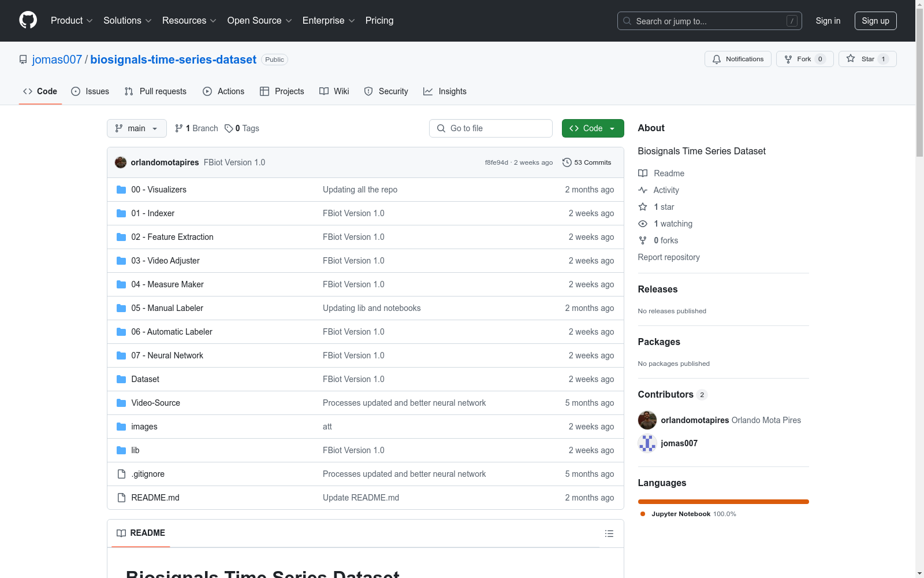924x578 pixels.
Task: Switch to the Security tab
Action: pos(386,91)
